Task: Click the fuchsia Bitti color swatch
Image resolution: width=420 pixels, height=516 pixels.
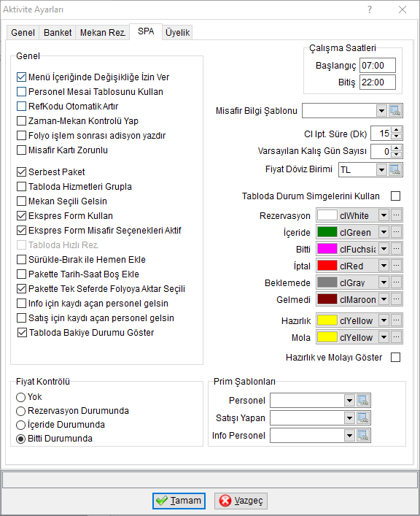Action: (x=327, y=249)
